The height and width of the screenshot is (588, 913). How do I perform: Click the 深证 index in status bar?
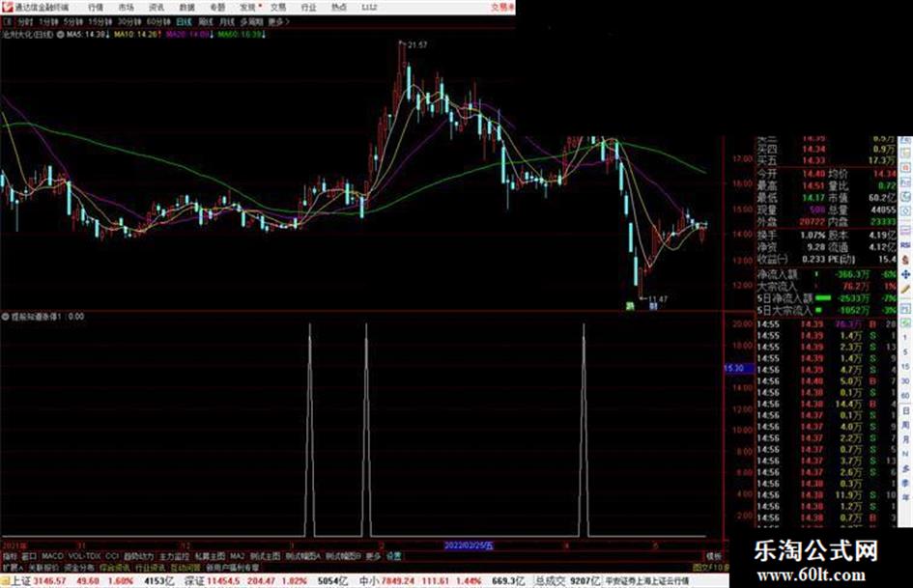pyautogui.click(x=194, y=581)
